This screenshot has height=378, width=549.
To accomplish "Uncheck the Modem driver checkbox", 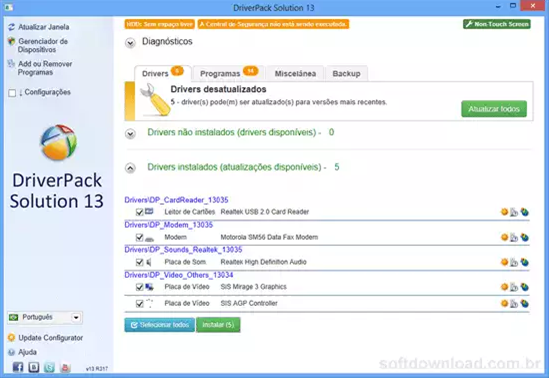I will [x=139, y=238].
